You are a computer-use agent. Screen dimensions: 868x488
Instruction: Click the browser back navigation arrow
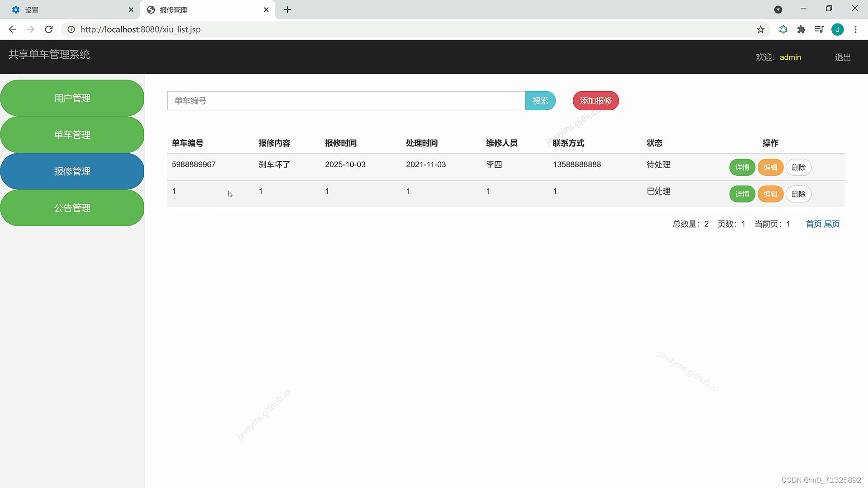[12, 29]
